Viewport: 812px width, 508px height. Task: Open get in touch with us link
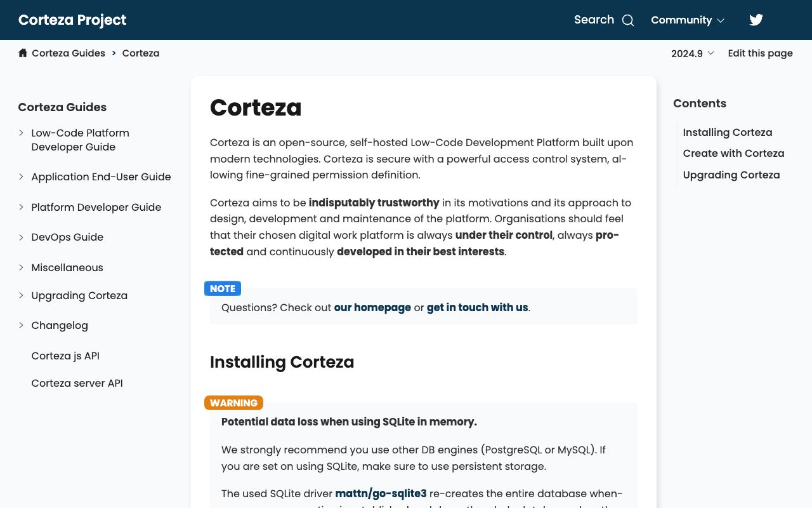(477, 307)
